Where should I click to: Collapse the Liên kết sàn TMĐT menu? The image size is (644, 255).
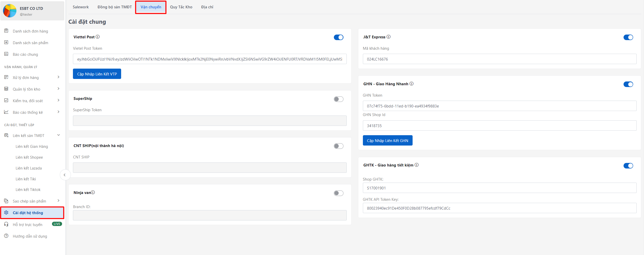point(58,135)
